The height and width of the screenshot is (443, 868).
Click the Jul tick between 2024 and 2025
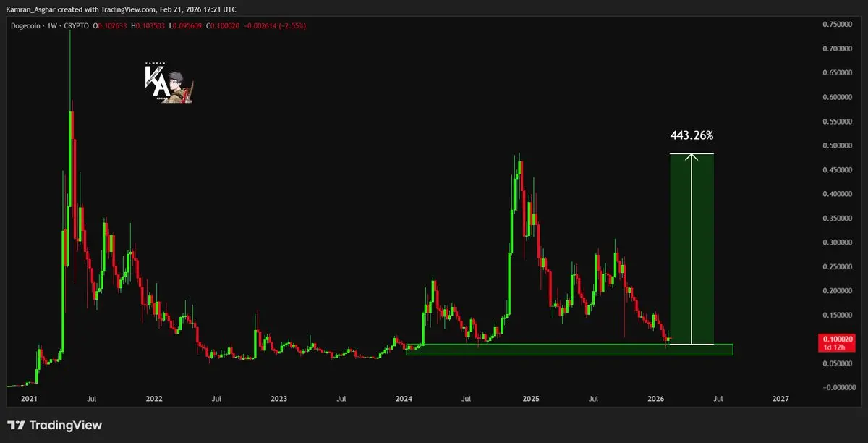[467, 399]
